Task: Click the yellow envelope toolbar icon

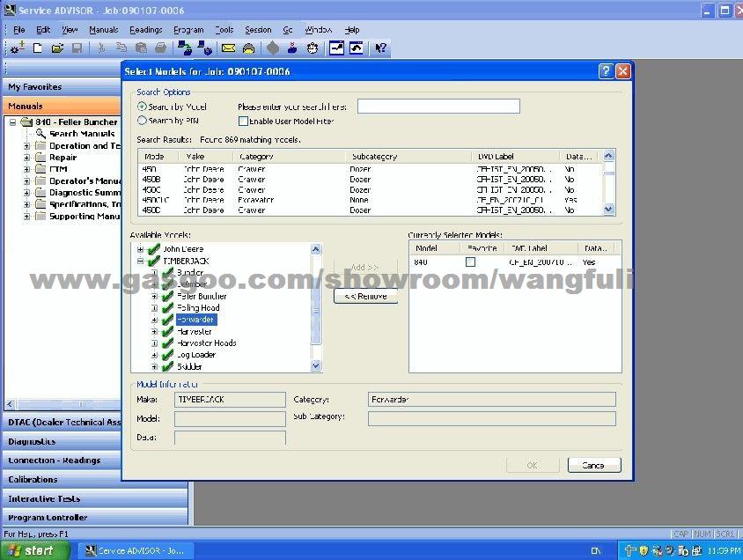Action: click(x=228, y=48)
